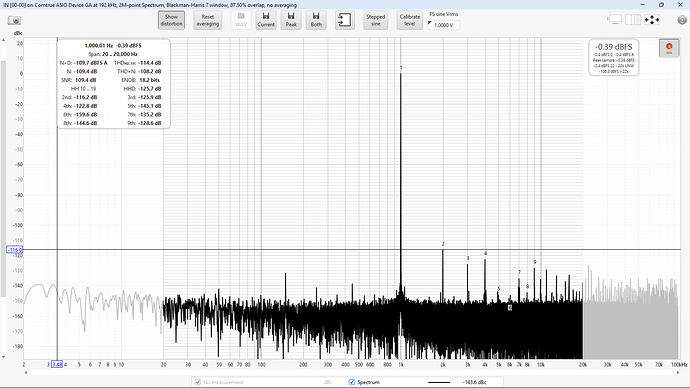
Task: Click the 1,000.01 Hz fundamental readout
Action: (99, 45)
